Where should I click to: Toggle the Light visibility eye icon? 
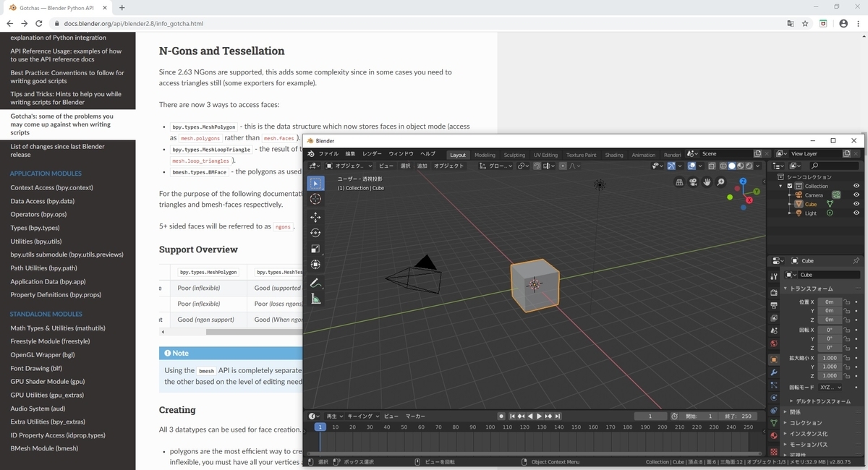click(856, 213)
